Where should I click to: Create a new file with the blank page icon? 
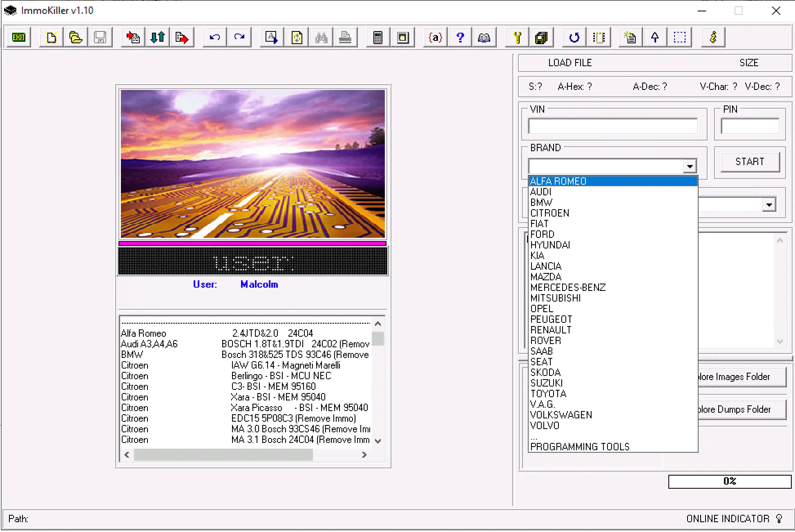(x=51, y=38)
